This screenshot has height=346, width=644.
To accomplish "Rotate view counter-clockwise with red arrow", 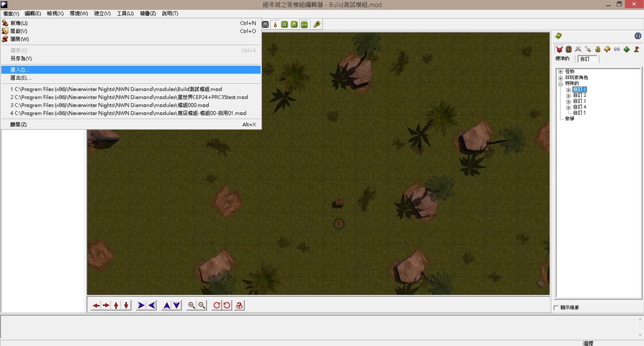I will 227,305.
